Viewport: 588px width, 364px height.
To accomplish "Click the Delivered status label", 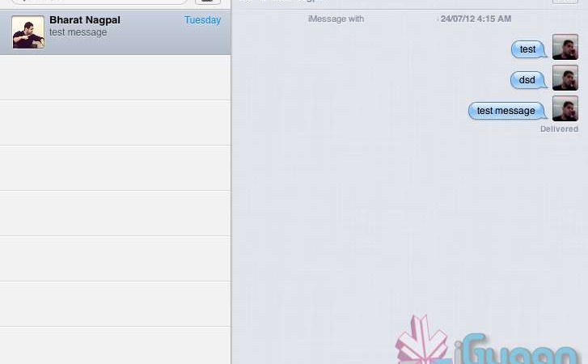I will [x=559, y=129].
